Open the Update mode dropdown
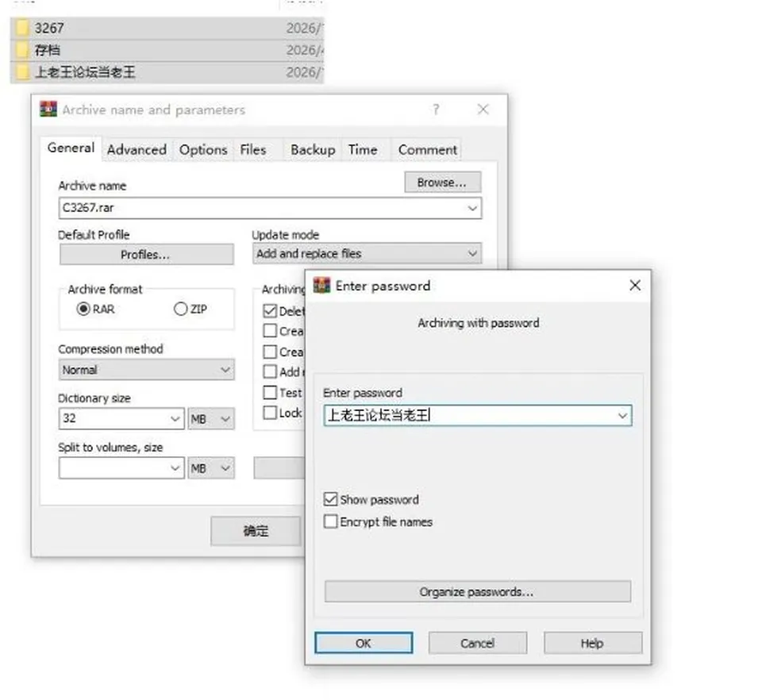The width and height of the screenshot is (762, 700). [x=367, y=254]
